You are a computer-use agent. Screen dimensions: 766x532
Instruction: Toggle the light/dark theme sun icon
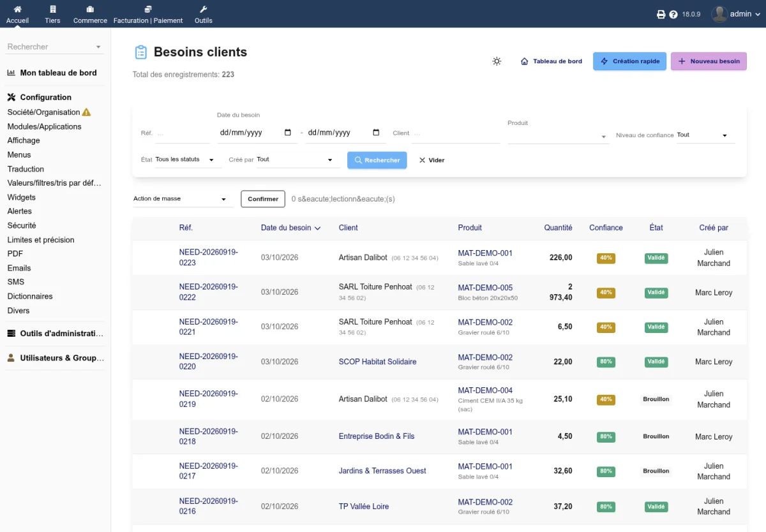tap(497, 61)
